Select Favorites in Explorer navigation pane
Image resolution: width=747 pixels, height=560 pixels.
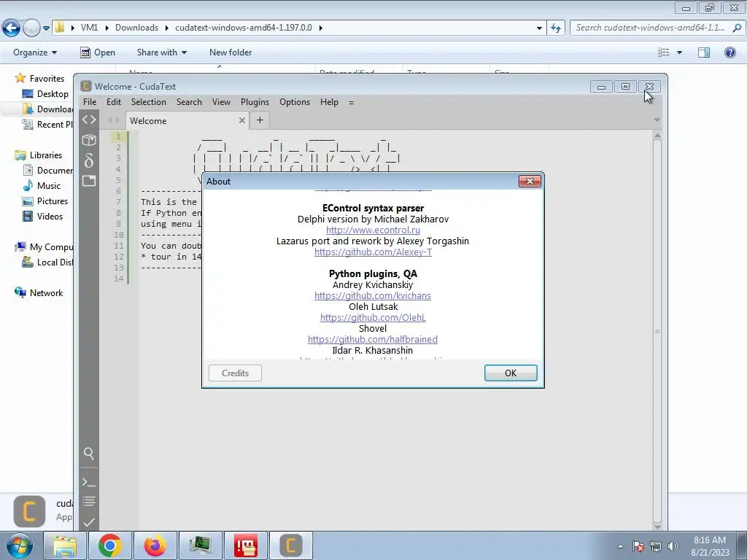point(40,79)
